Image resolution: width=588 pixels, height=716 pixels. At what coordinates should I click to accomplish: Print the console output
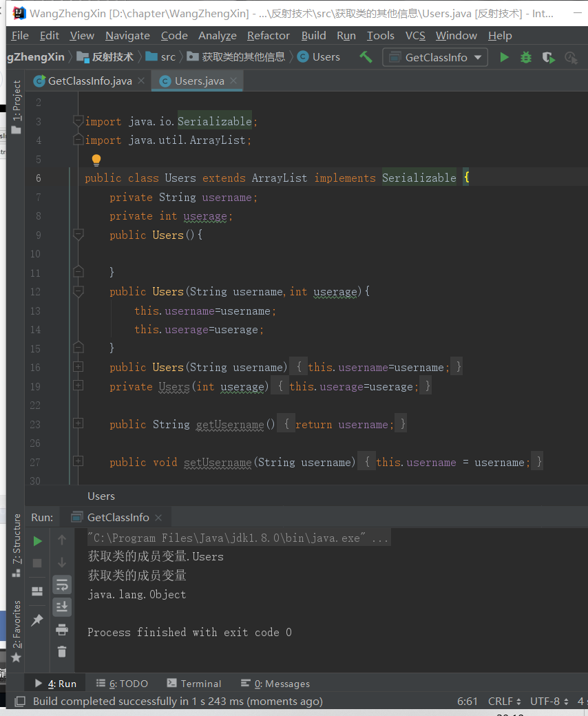coord(62,630)
